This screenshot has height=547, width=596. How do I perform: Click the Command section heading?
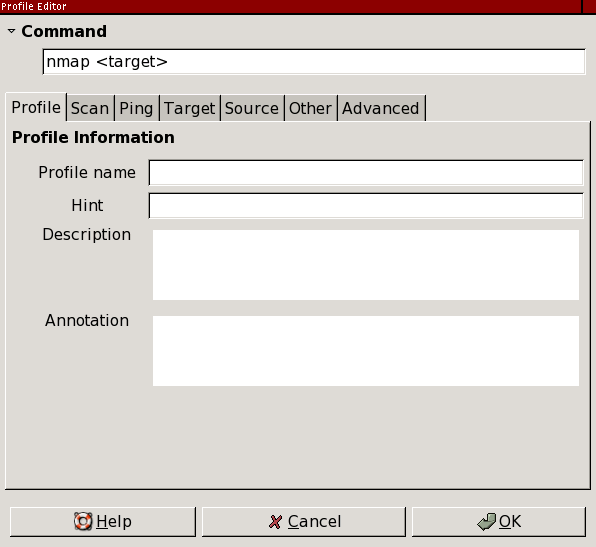[64, 31]
